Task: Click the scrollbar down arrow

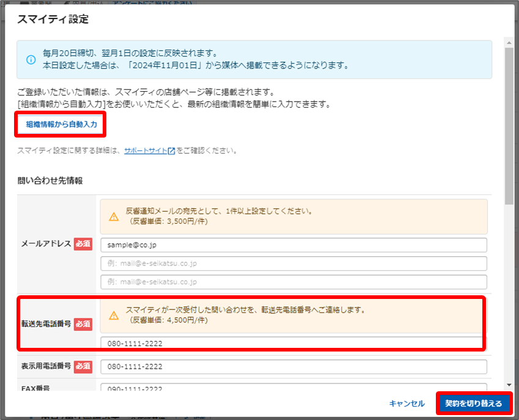Action: click(509, 385)
